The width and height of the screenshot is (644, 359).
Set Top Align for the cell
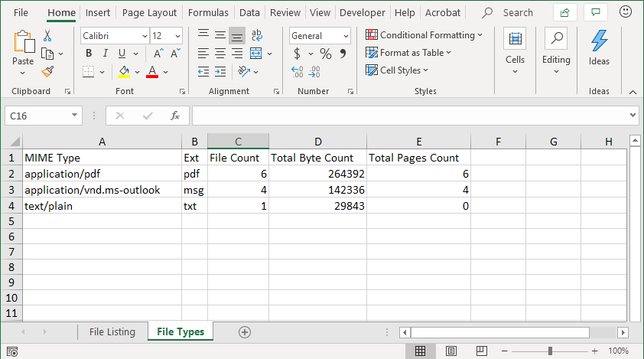point(203,35)
